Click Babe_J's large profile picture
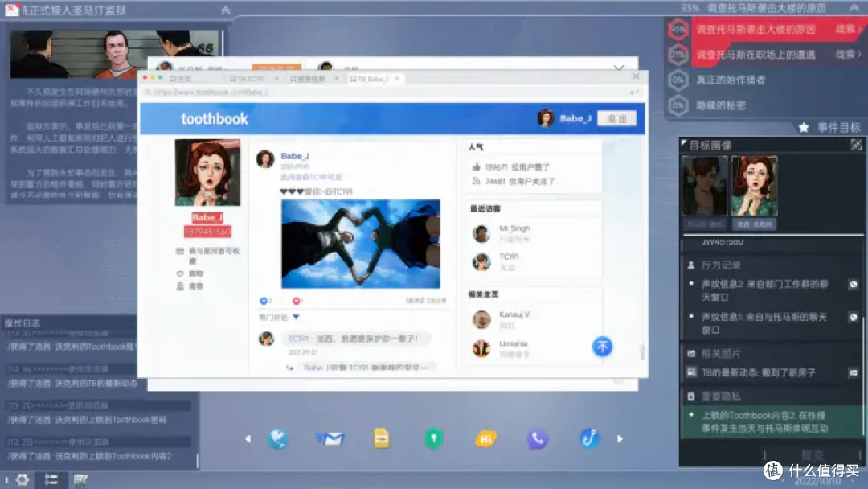 pos(207,172)
